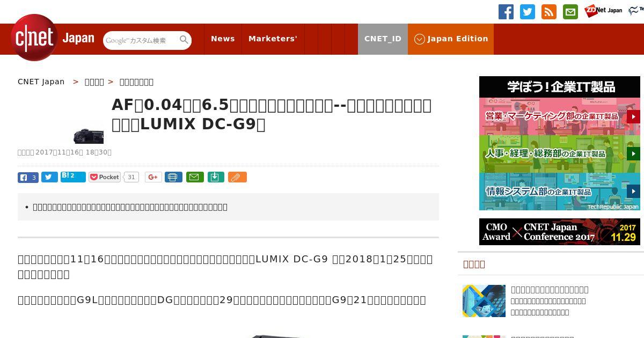Click the orange paperclip icon

pos(237,177)
